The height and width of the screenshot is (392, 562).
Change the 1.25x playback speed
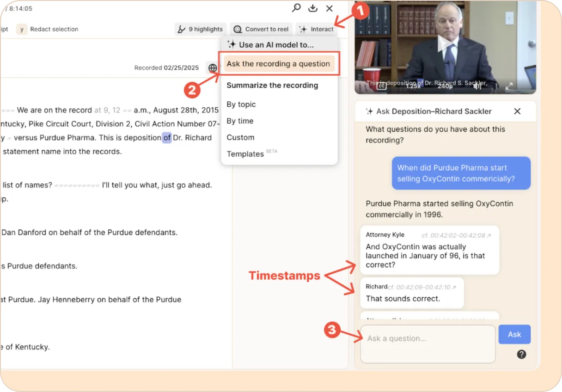tap(413, 86)
